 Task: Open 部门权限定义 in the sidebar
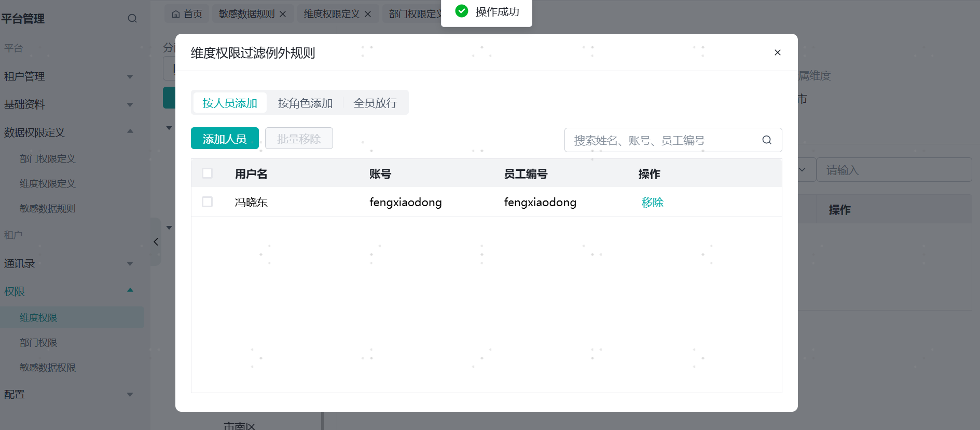pyautogui.click(x=48, y=159)
